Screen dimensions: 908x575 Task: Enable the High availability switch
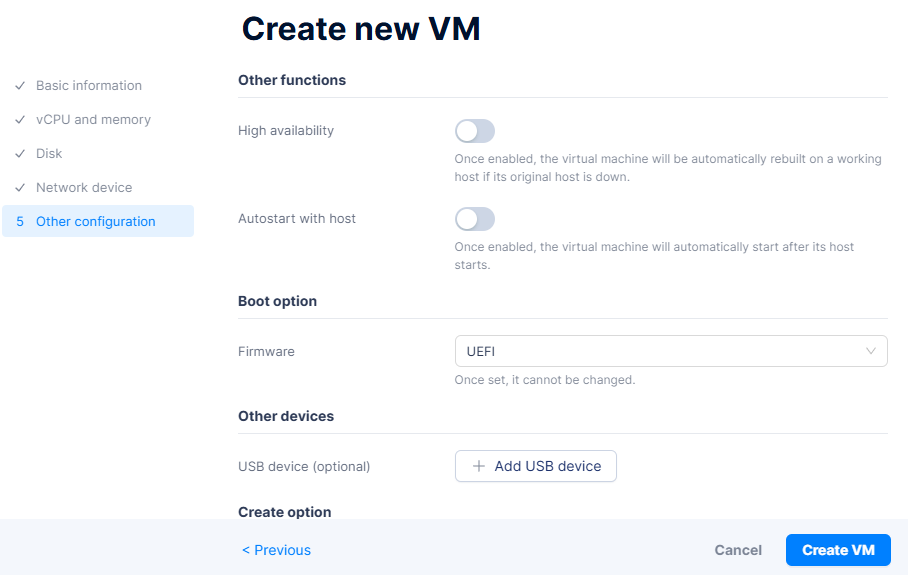point(475,131)
